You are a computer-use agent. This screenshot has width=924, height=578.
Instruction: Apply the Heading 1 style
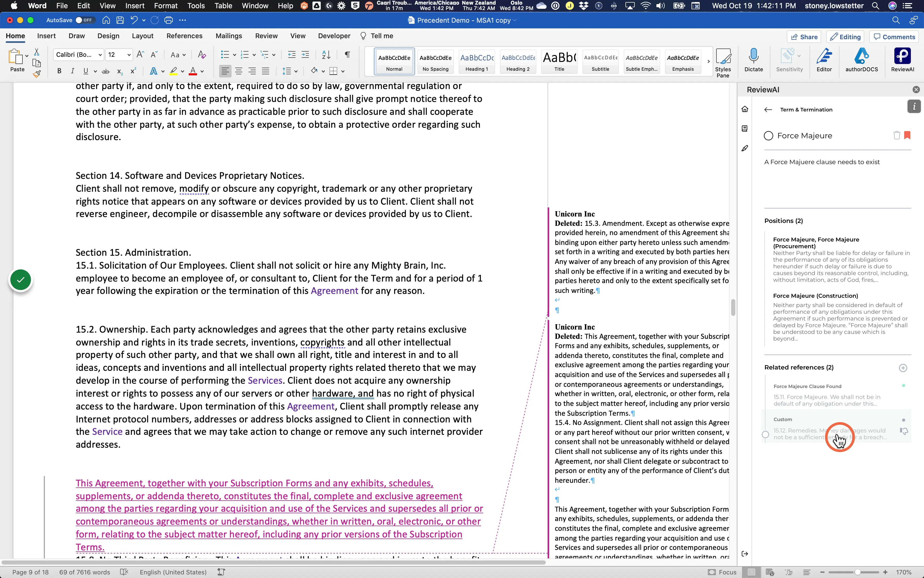click(x=476, y=61)
